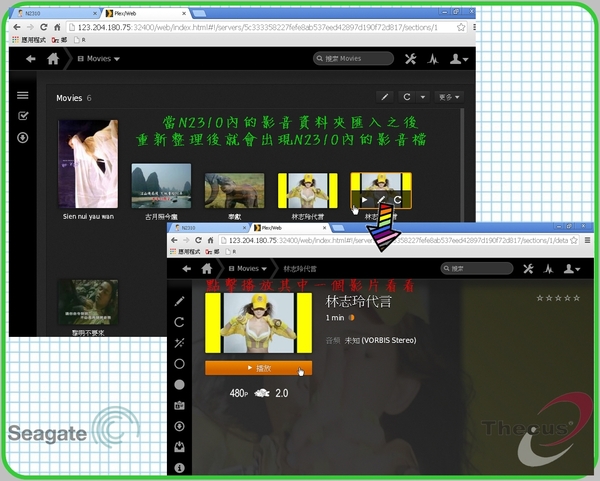Image resolution: width=600 pixels, height=481 pixels.
Task: Click the film clip sidebar icon
Action: (179, 405)
